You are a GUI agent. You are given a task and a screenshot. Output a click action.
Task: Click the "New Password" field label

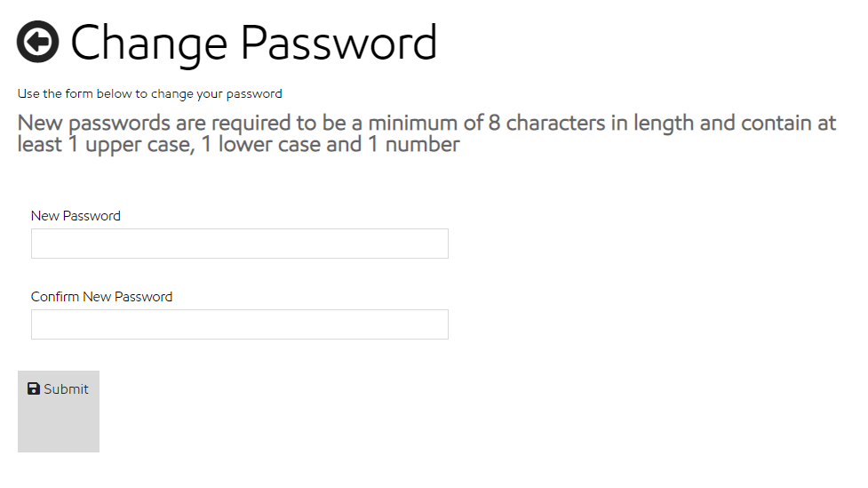[x=76, y=216]
